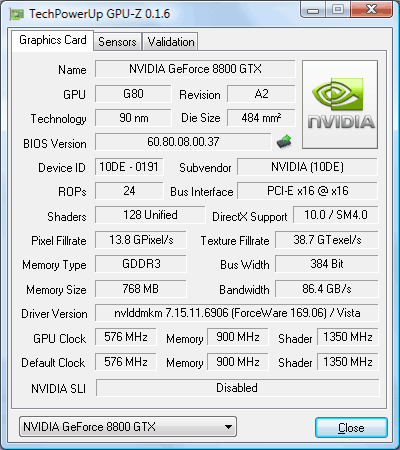400x450 pixels.
Task: Click the Driver Version field nvlddmkm 7.15.11.6906
Action: tap(237, 313)
